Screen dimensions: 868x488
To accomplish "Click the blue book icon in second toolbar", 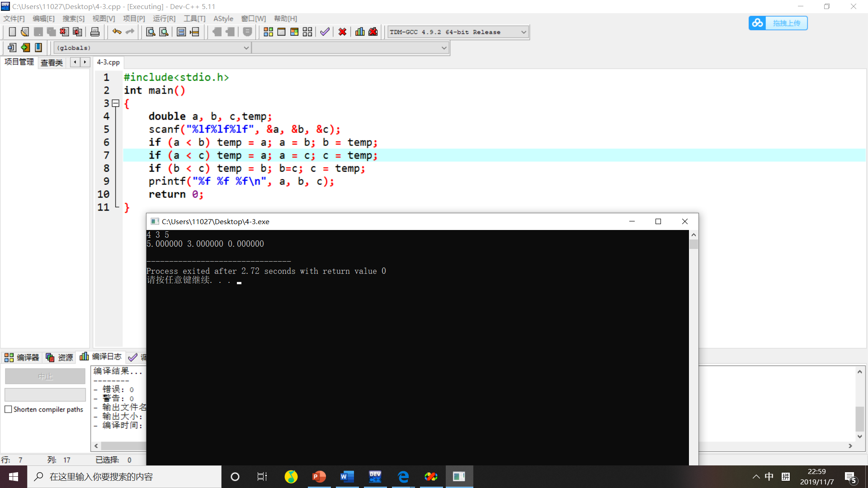I will (x=38, y=47).
